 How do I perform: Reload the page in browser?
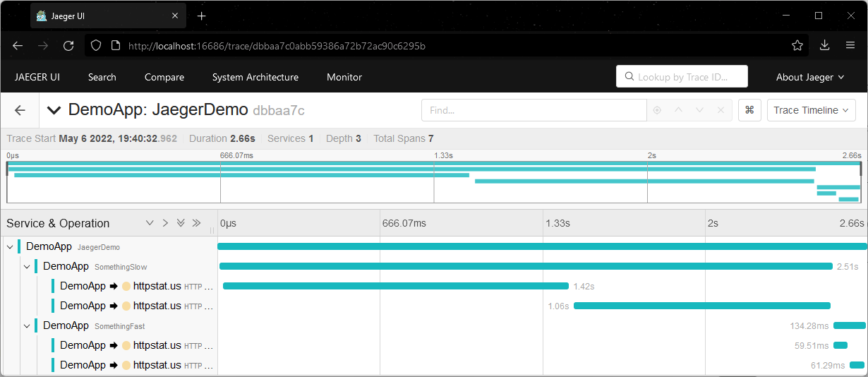[68, 45]
